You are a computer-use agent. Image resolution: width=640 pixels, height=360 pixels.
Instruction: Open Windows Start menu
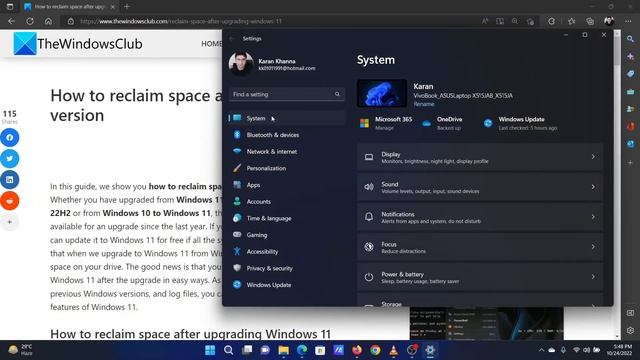coord(210,350)
